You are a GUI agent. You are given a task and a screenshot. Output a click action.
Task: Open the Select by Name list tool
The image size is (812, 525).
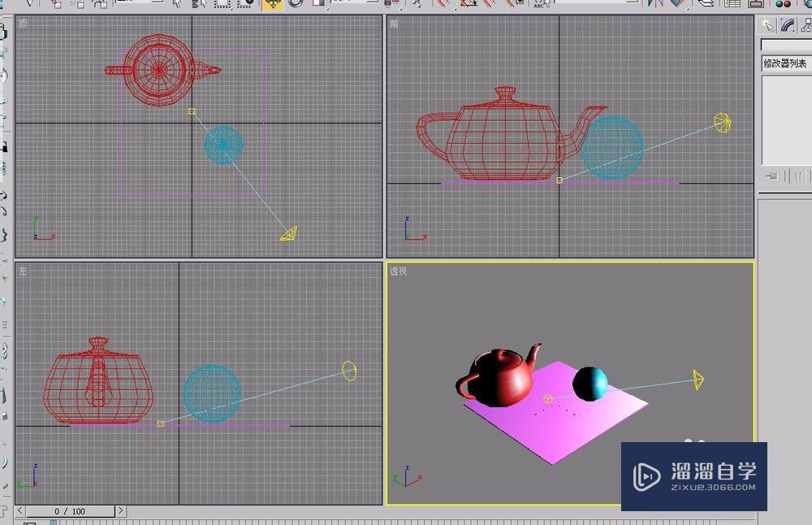[x=200, y=3]
